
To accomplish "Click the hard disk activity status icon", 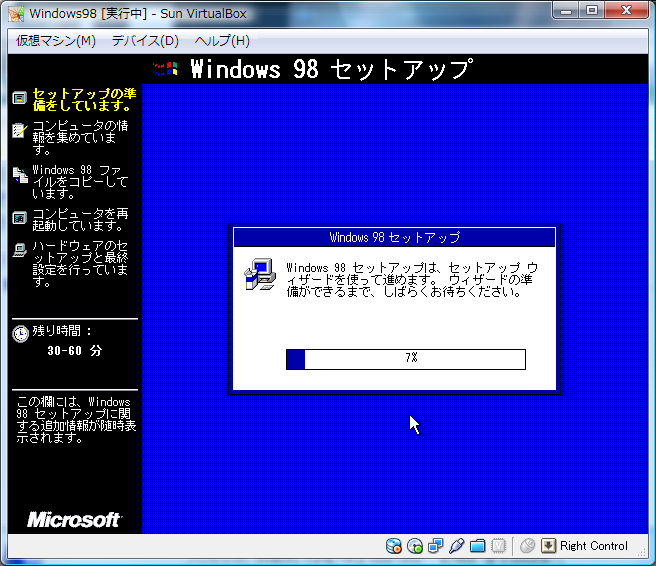I will click(394, 546).
